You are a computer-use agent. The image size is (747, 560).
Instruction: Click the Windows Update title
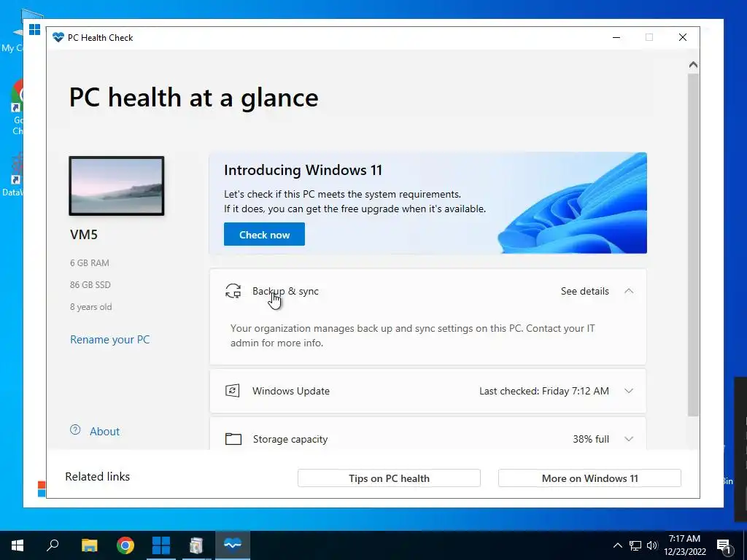pyautogui.click(x=291, y=391)
